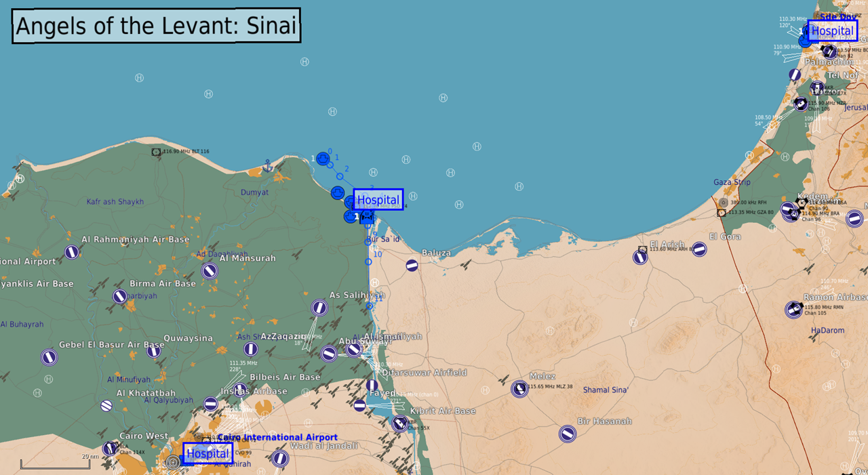The width and height of the screenshot is (868, 475).
Task: Select the blue ship unit at route start
Action: 323,159
